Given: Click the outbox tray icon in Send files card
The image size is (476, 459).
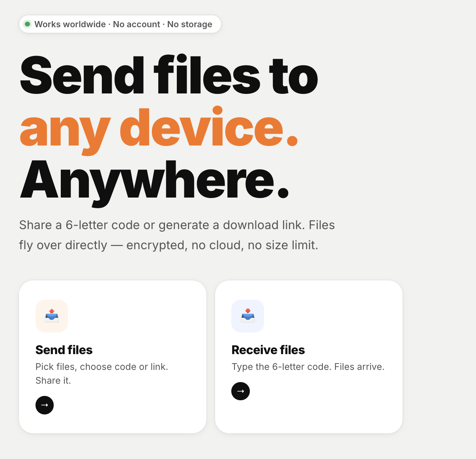Looking at the screenshot, I should [x=52, y=316].
